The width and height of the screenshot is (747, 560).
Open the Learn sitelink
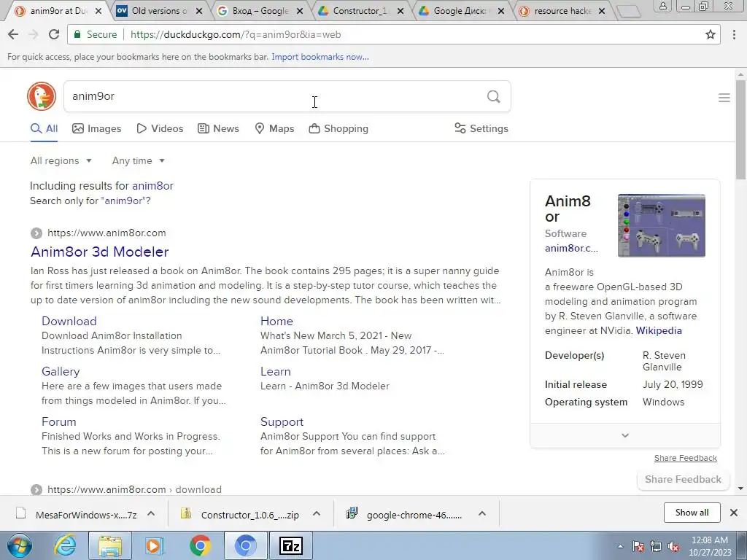point(275,371)
